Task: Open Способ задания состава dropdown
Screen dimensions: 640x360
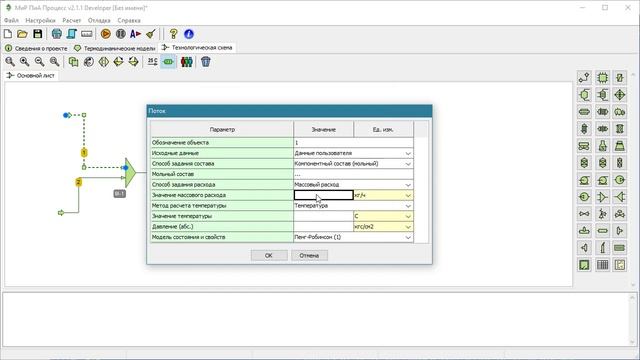Action: [x=408, y=164]
